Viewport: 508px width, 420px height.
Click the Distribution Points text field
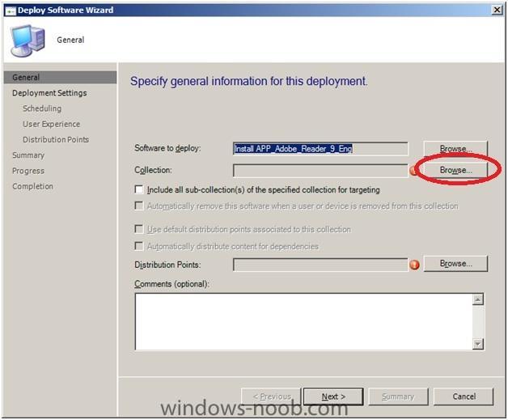click(x=320, y=265)
